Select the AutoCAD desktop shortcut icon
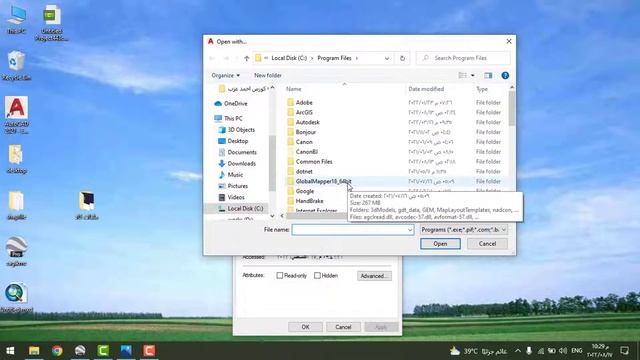 (17, 114)
